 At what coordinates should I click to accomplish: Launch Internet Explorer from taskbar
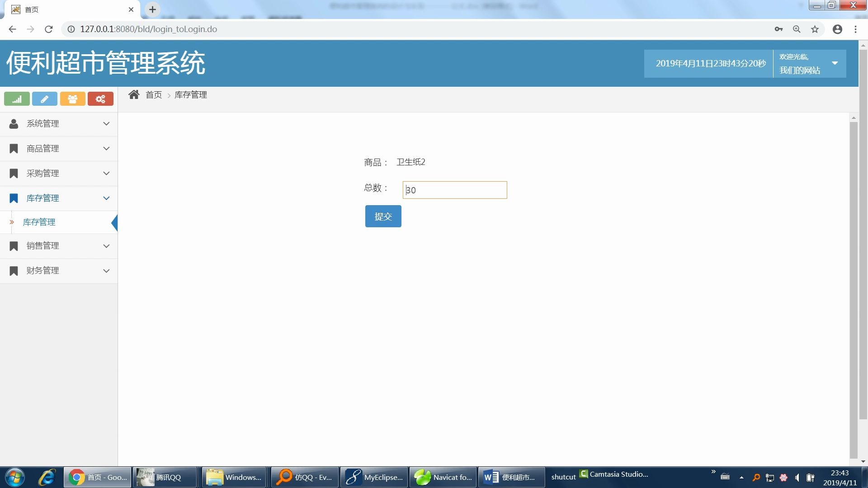tap(47, 477)
